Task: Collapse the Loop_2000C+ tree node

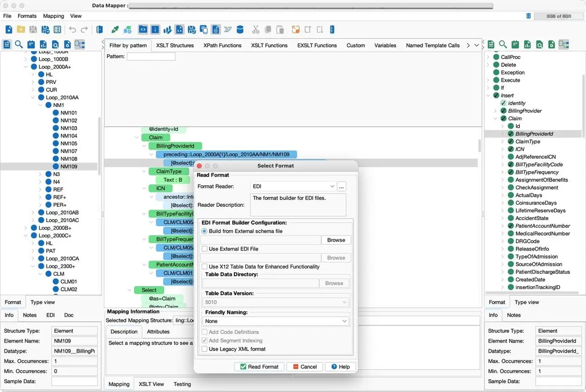Action: click(x=26, y=236)
